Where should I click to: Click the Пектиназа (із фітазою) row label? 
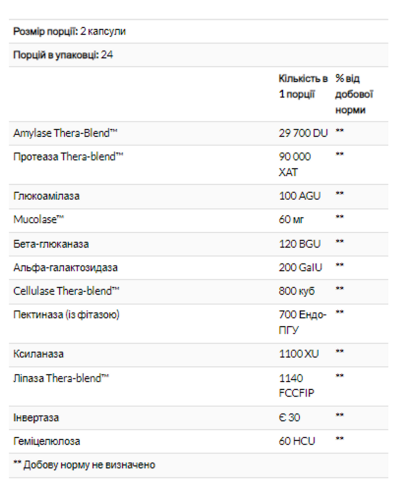(x=66, y=315)
